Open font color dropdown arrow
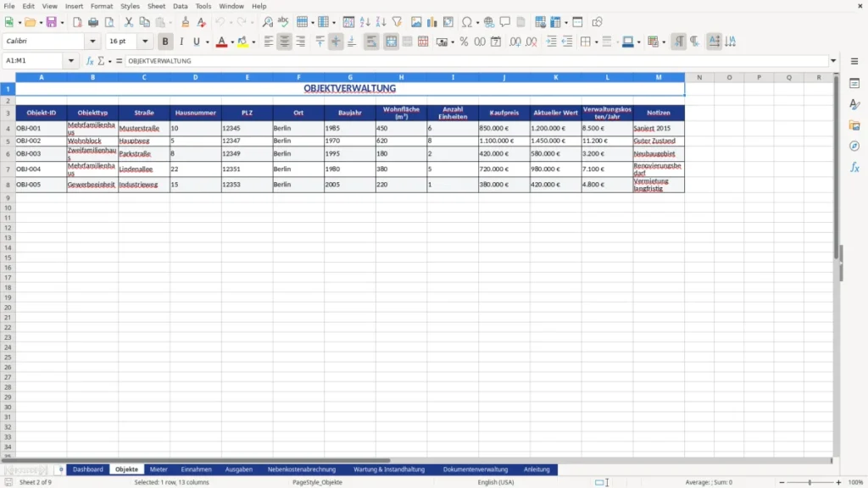Image resolution: width=868 pixels, height=488 pixels. [232, 42]
